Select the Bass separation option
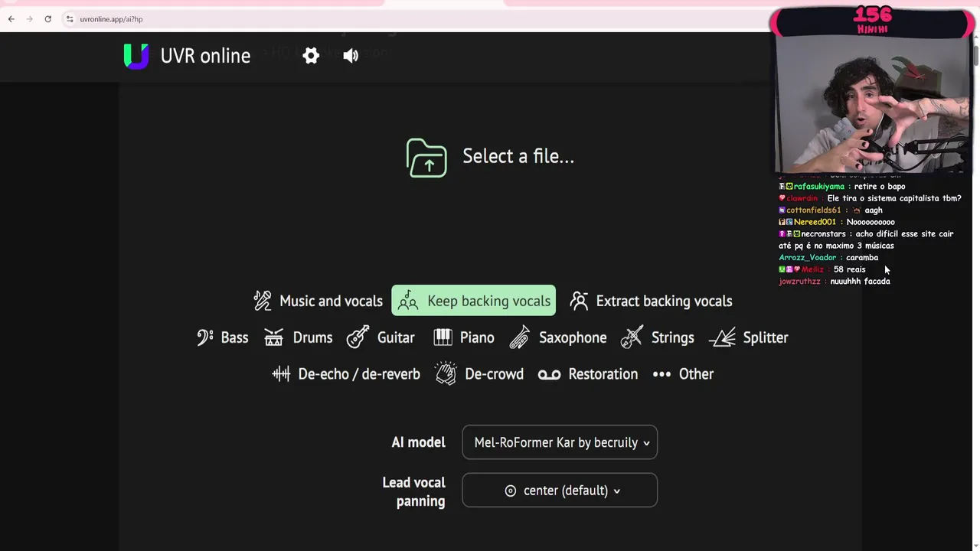This screenshot has height=551, width=980. [x=223, y=337]
